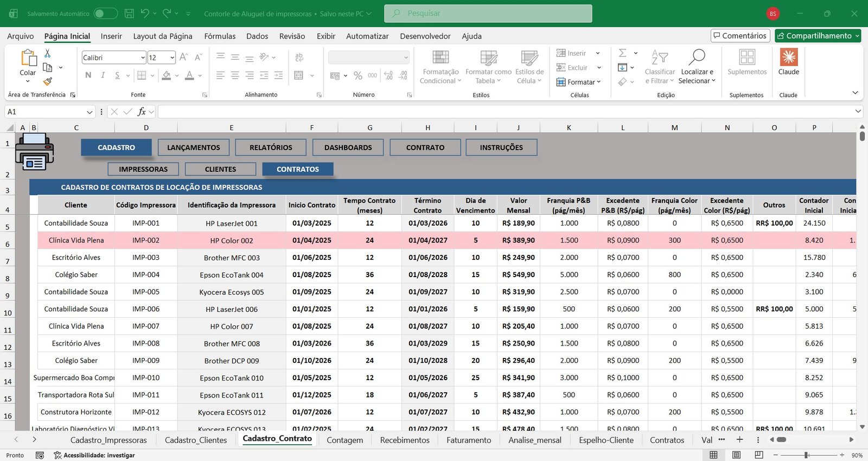Screen dimensions: 868x461
Task: Toggle align left
Action: click(220, 75)
